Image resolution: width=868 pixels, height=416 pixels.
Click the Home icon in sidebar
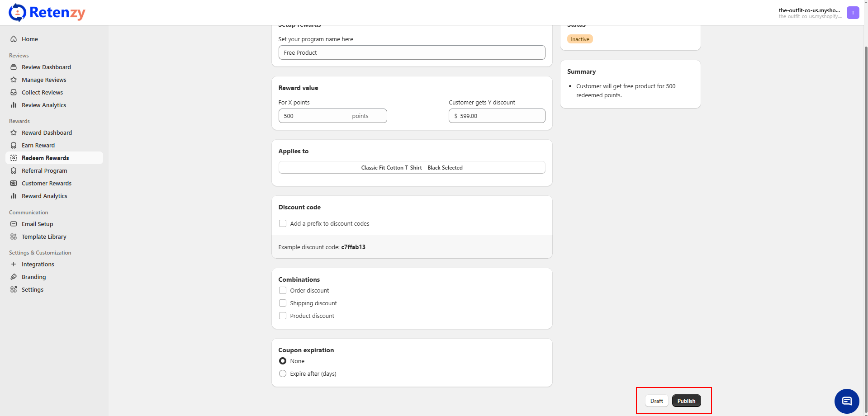14,39
